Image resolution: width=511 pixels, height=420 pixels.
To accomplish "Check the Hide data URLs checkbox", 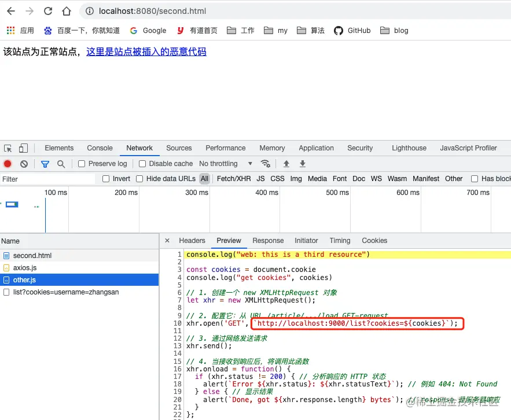I will (139, 179).
